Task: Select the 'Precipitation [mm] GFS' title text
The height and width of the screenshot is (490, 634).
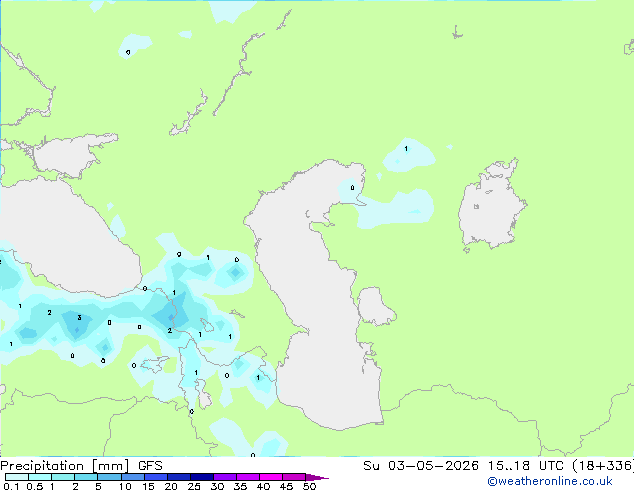Action: (81, 466)
